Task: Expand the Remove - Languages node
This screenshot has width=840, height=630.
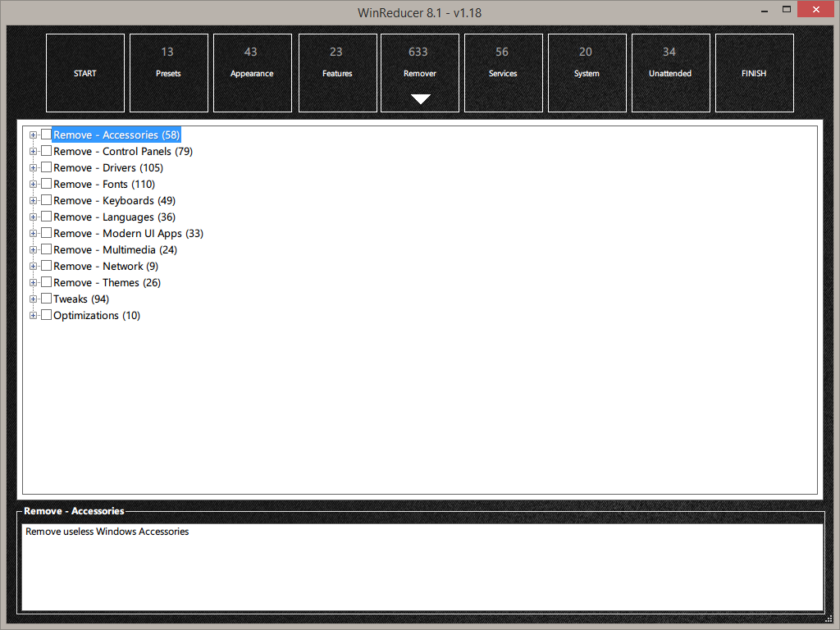Action: (33, 217)
